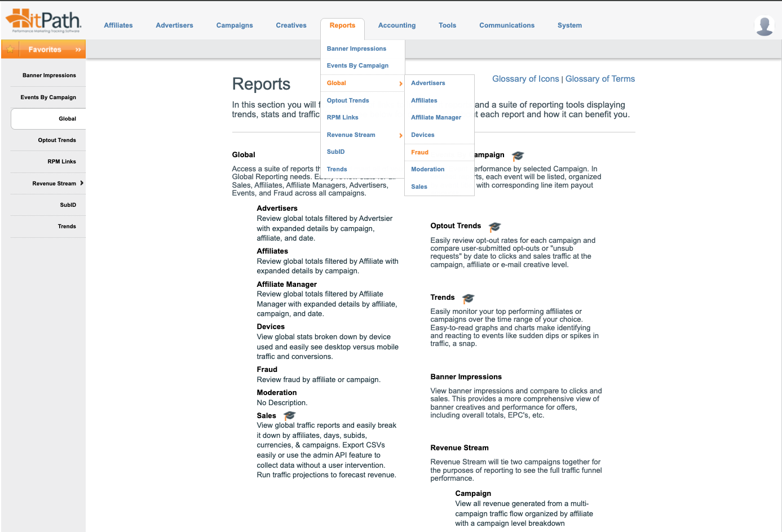This screenshot has height=532, width=782.
Task: Click graduation cap icon beside Campaign heading
Action: 518,156
